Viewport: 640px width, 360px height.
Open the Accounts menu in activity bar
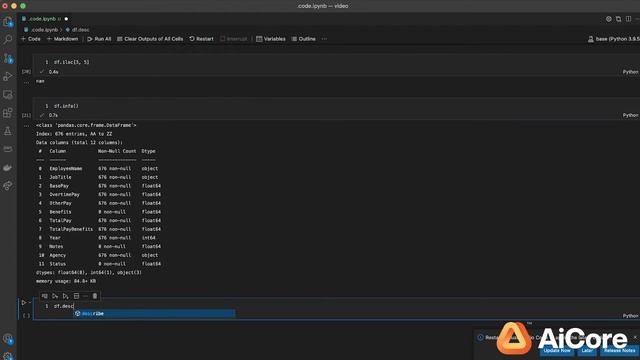pyautogui.click(x=8, y=338)
